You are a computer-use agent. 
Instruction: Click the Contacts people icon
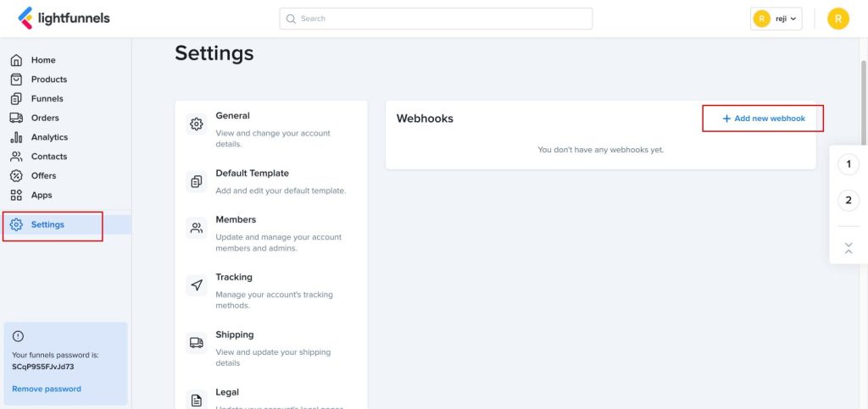click(x=17, y=157)
